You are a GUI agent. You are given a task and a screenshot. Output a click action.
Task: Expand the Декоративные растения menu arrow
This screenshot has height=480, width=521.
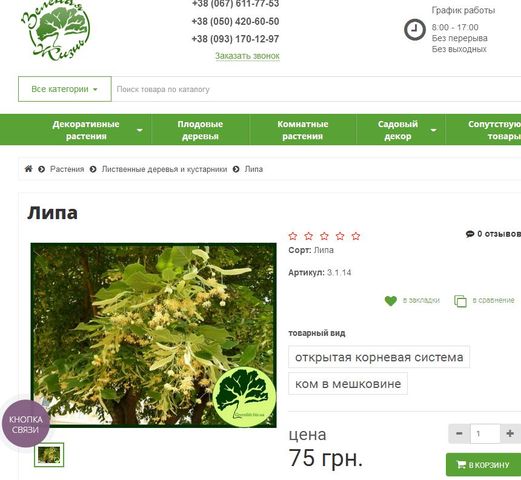pos(140,130)
